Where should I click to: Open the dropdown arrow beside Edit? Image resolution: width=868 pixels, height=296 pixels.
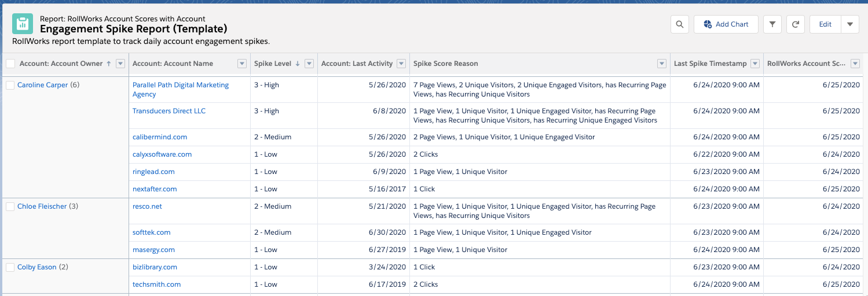click(x=849, y=24)
